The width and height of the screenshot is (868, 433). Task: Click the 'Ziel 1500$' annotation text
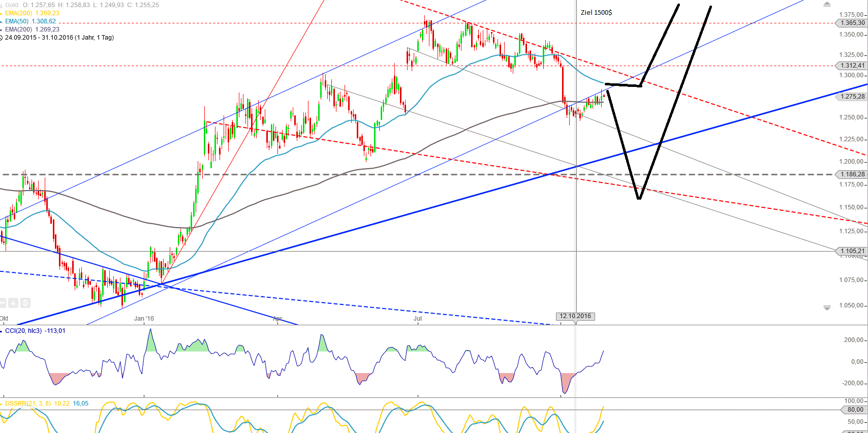pyautogui.click(x=596, y=12)
